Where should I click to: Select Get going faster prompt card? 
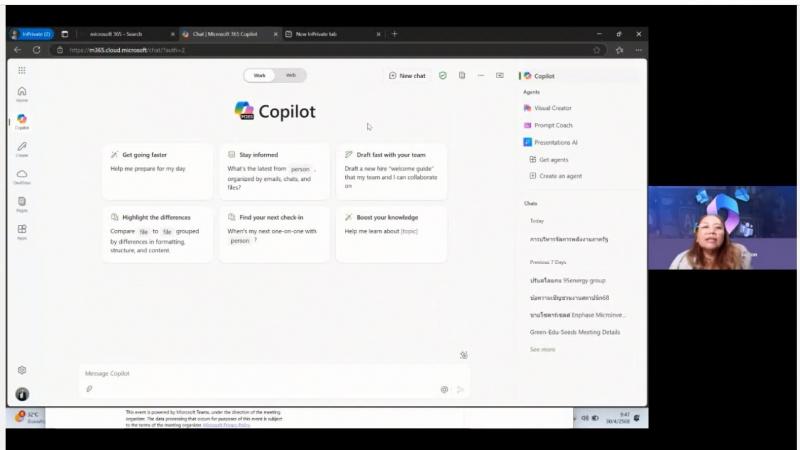coord(157,171)
